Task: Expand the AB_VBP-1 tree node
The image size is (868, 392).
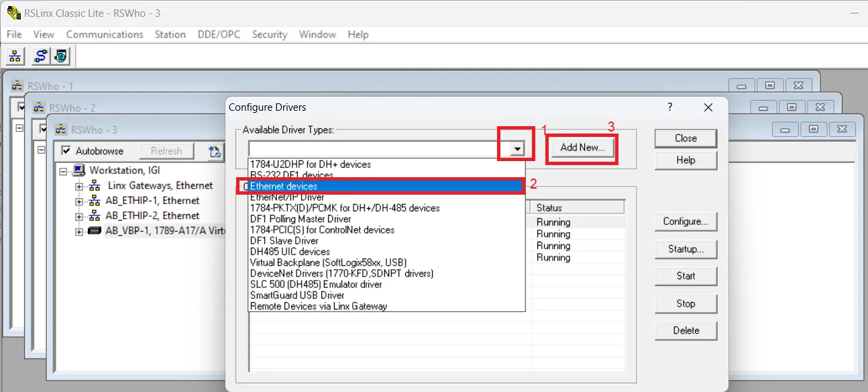Action: click(79, 232)
